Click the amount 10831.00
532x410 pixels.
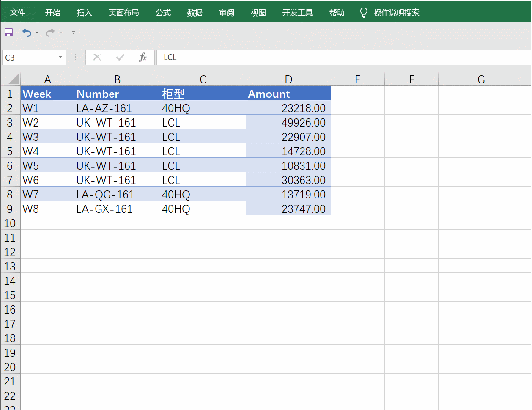288,165
